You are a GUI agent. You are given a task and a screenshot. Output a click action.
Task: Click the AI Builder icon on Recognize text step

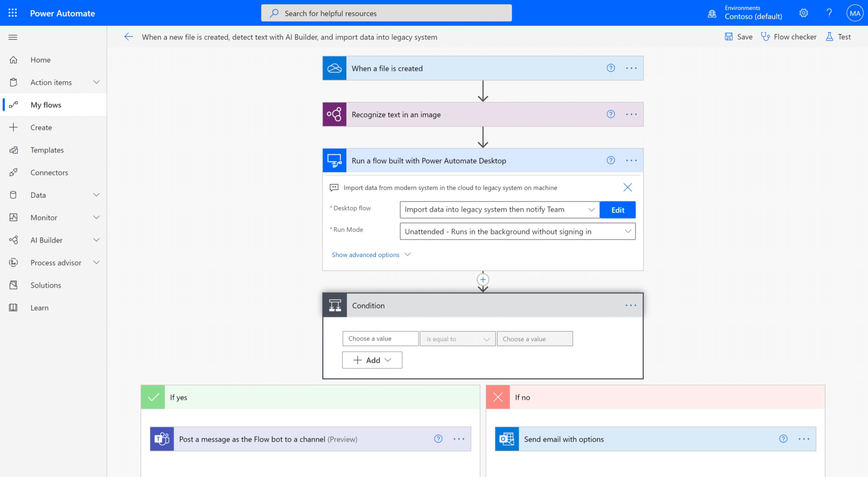[334, 114]
